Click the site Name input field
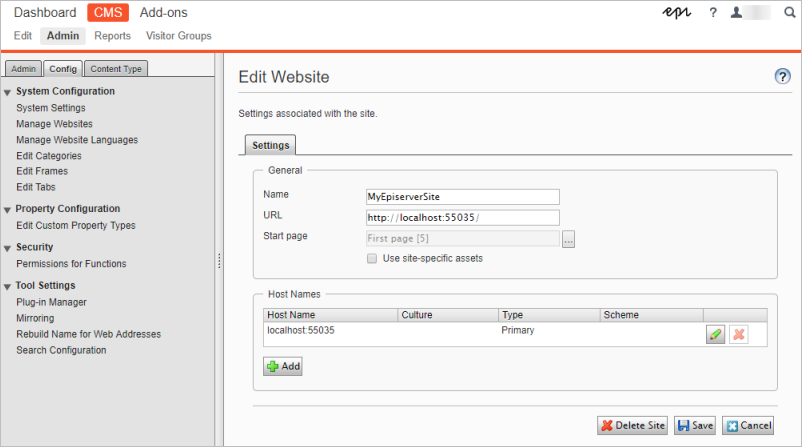This screenshot has width=802, height=447. click(x=463, y=197)
